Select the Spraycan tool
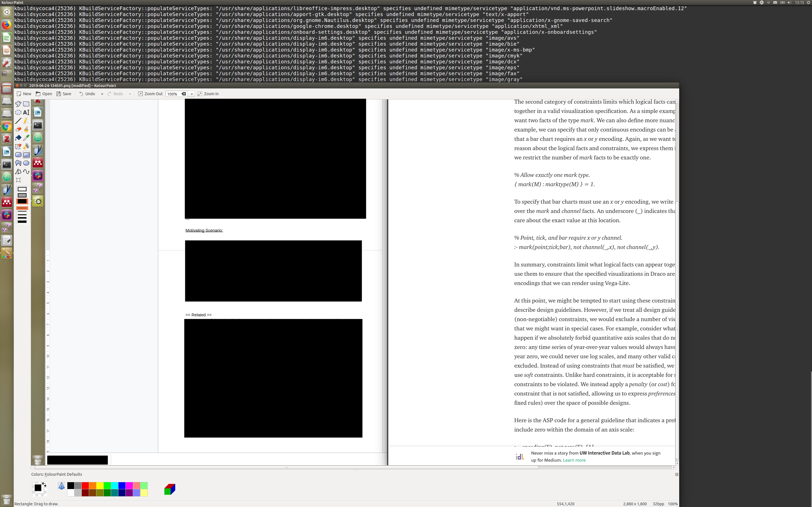This screenshot has height=507, width=812. coord(26,146)
